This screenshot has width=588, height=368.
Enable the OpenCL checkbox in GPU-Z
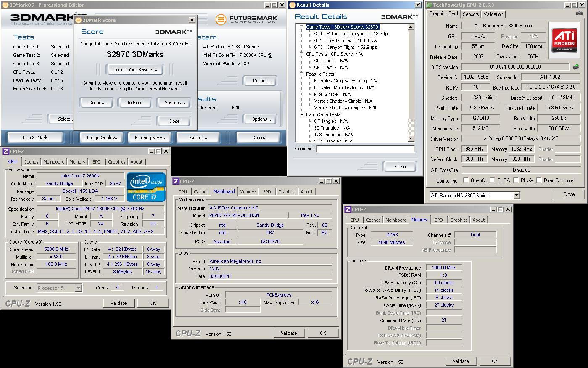click(x=466, y=180)
